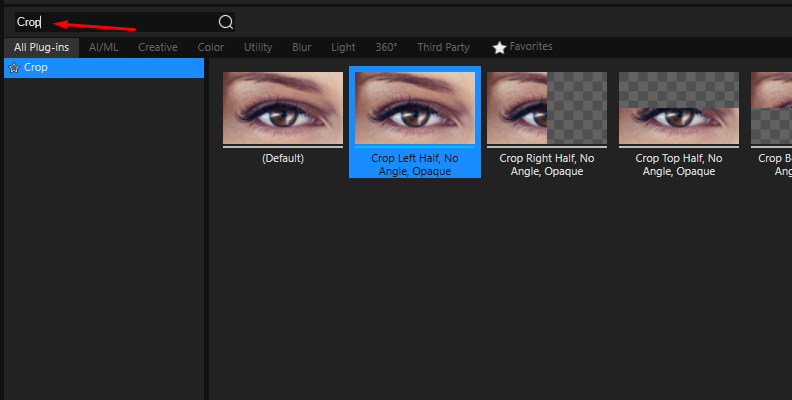Switch to the Color tab
This screenshot has width=792, height=400.
[211, 47]
